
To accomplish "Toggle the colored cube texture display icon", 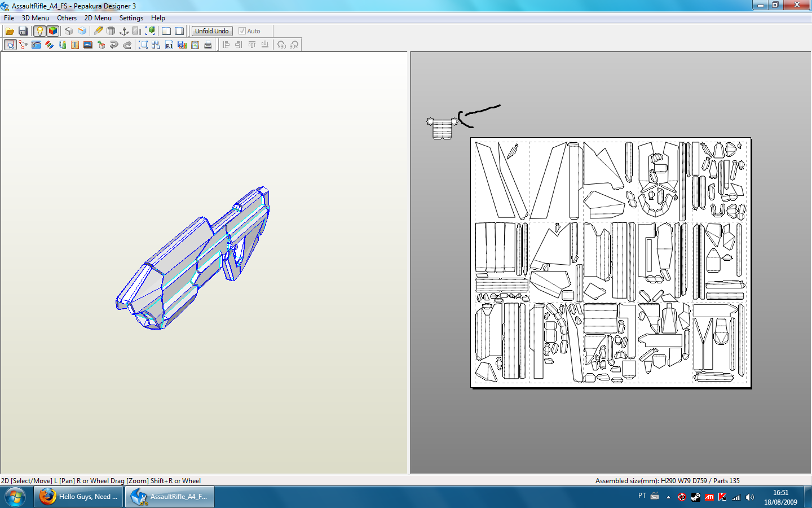I will [53, 31].
